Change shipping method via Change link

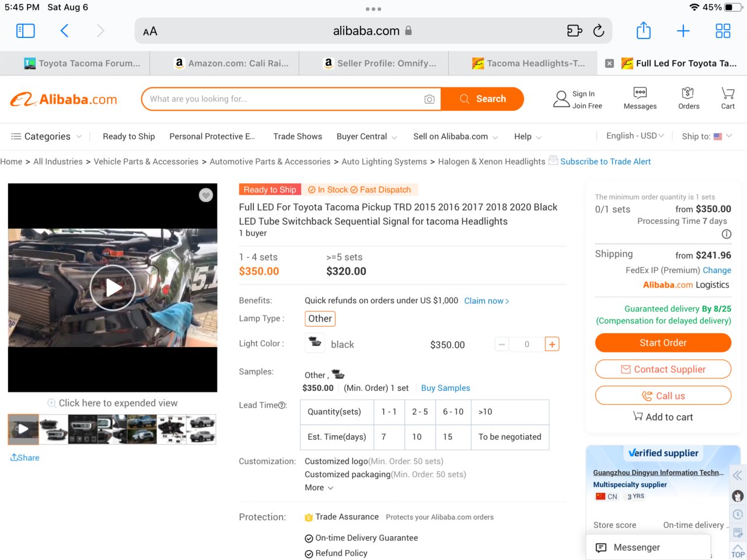click(x=717, y=270)
